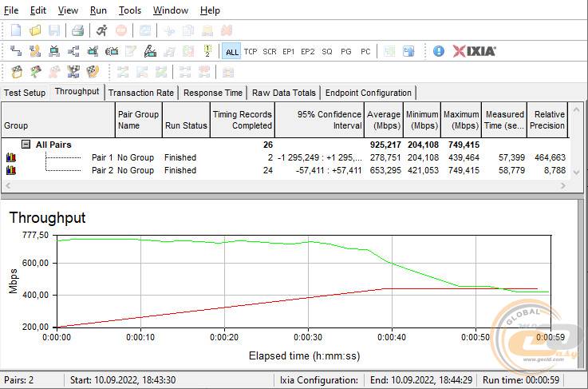Click the 653,295 average value

pyautogui.click(x=385, y=170)
